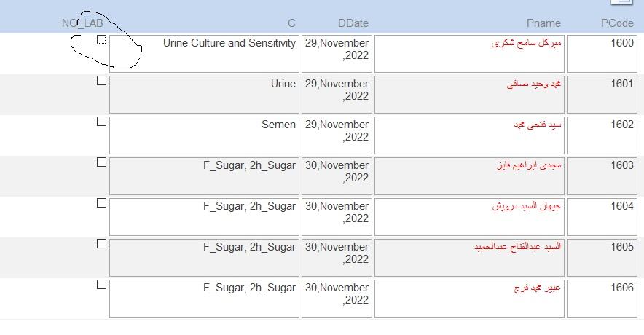Click the Urine test field of record 1601
This screenshot has height=335, width=644.
[204, 95]
